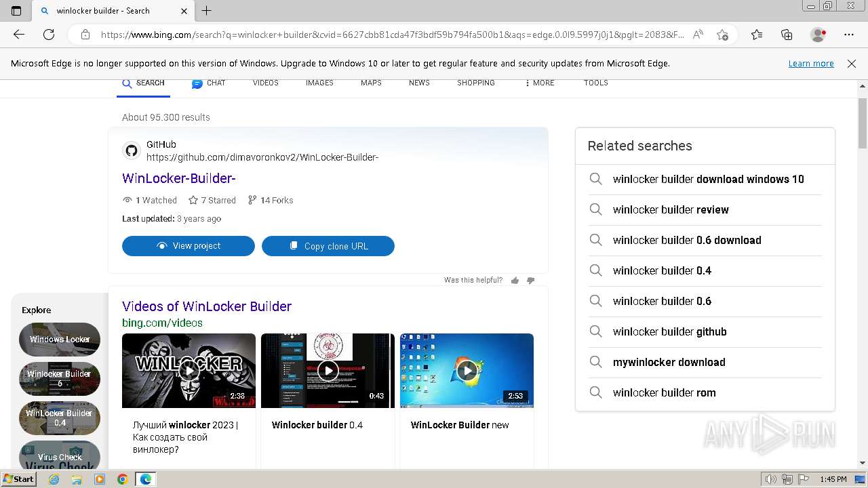Play the Winlocker builder 0.4 video
Image resolution: width=868 pixels, height=488 pixels.
[328, 371]
